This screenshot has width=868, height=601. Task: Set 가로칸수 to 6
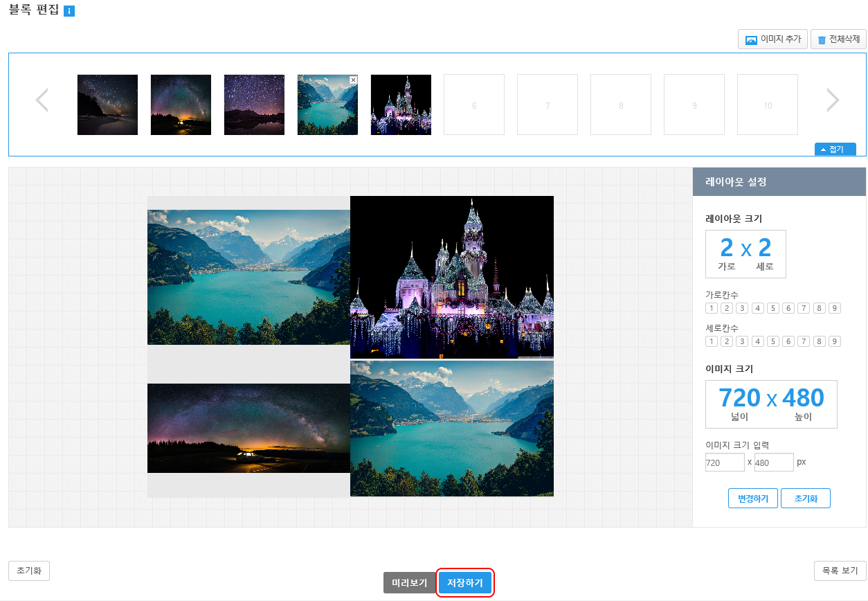tap(788, 308)
